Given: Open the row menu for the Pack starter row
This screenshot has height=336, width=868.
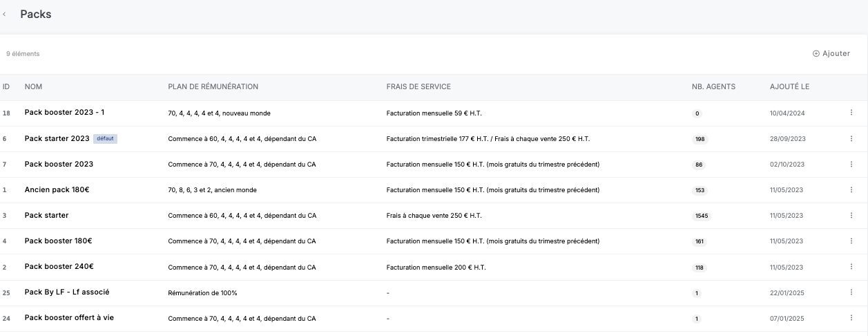Looking at the screenshot, I should click(x=851, y=216).
